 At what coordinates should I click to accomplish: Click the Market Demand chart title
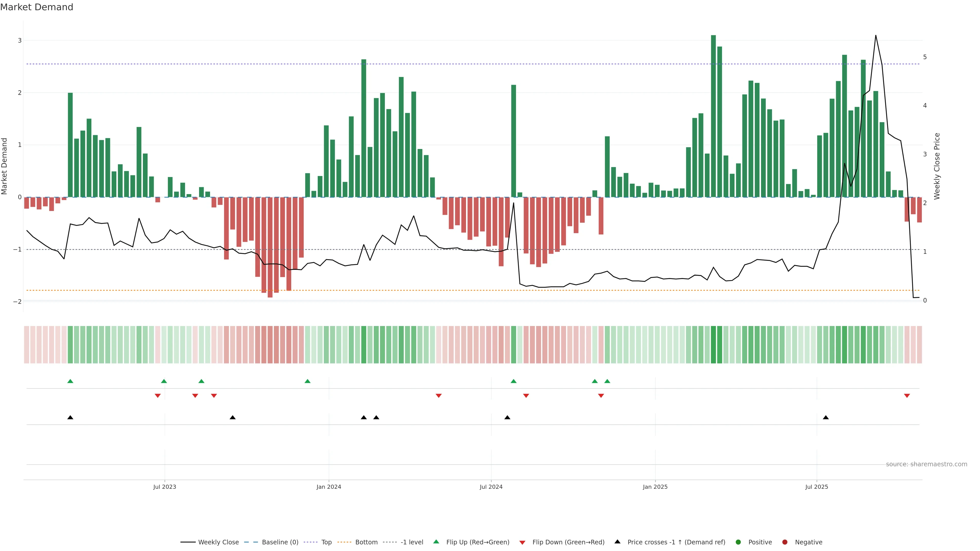click(x=36, y=7)
